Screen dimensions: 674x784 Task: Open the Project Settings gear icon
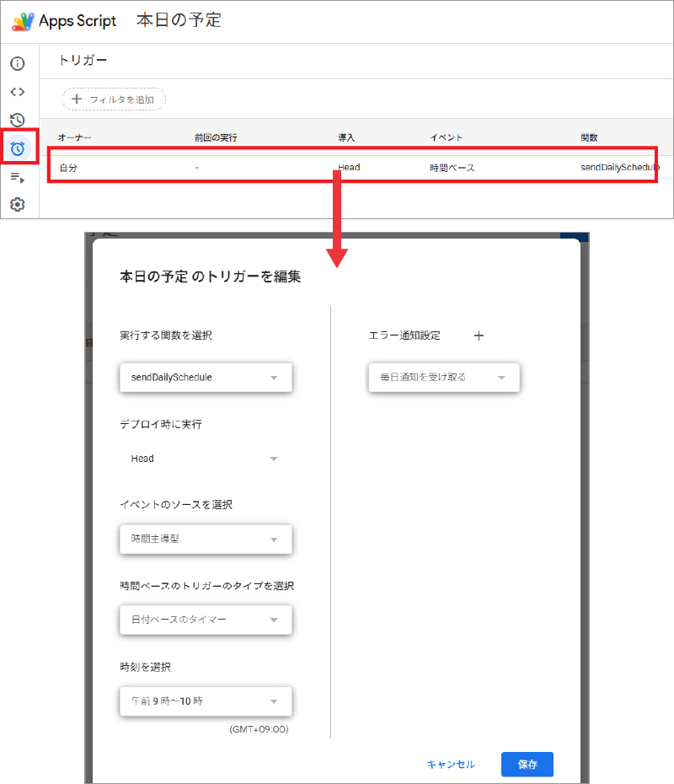coord(18,204)
